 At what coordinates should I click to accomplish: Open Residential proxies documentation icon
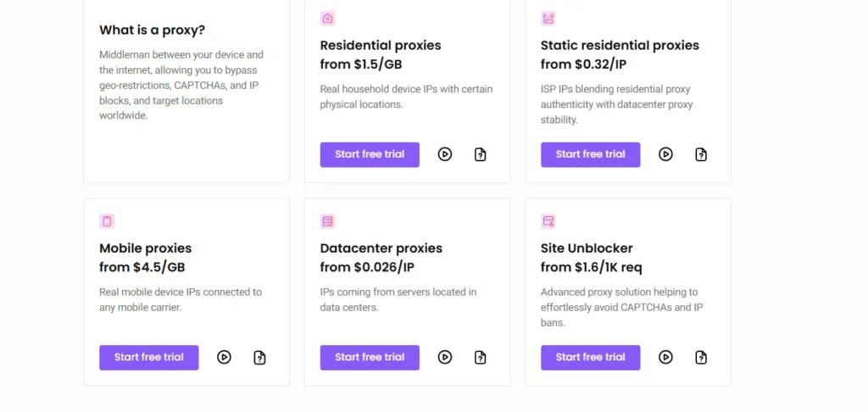481,154
